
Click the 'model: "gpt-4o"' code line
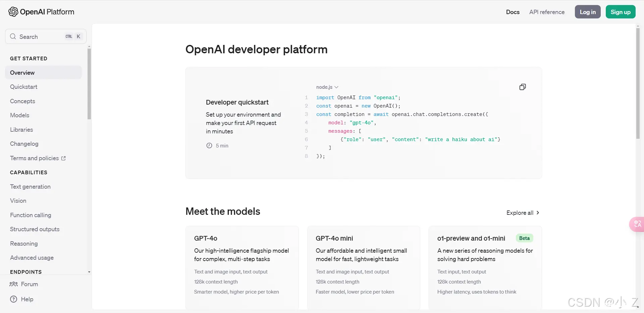tap(352, 123)
